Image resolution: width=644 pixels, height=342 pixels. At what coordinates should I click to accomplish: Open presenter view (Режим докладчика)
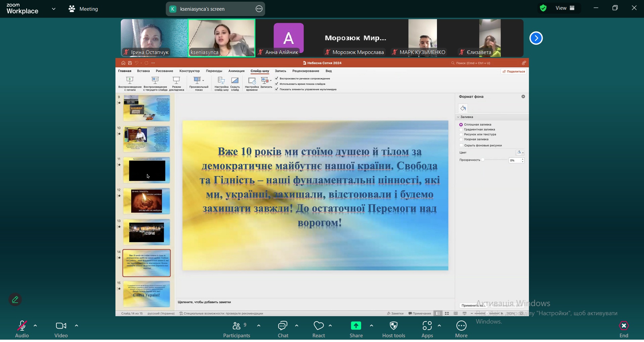click(177, 84)
